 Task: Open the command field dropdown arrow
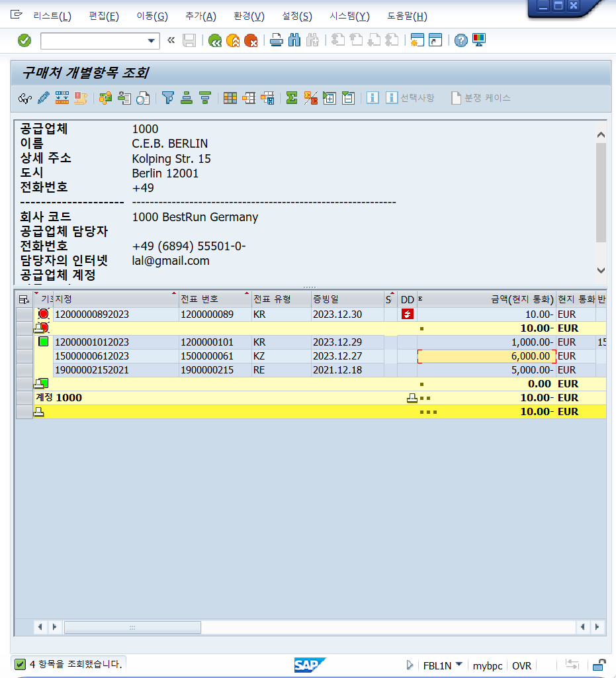pyautogui.click(x=152, y=40)
